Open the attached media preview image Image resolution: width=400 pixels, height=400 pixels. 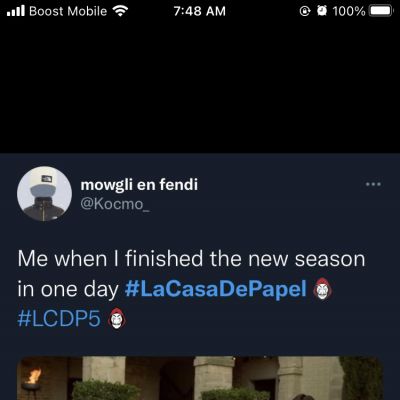[200, 378]
